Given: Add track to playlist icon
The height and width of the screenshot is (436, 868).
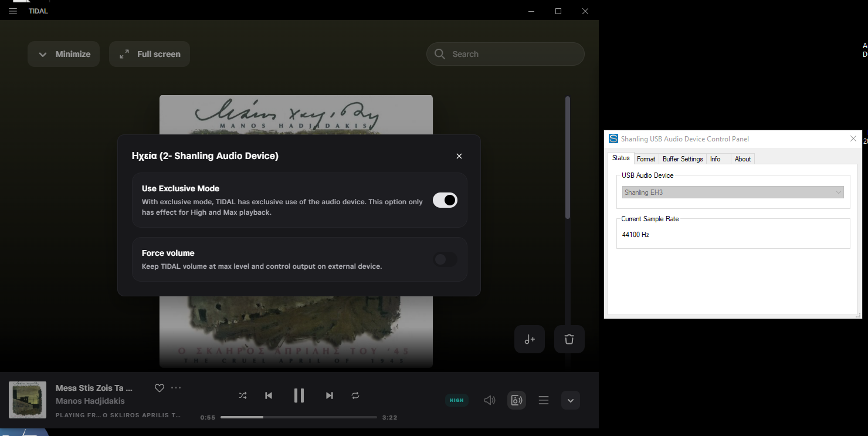Looking at the screenshot, I should [x=530, y=339].
